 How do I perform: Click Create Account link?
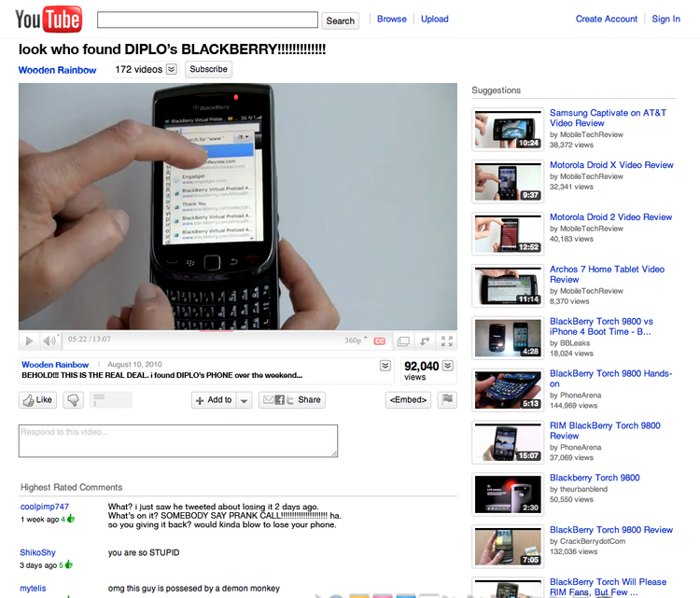607,19
